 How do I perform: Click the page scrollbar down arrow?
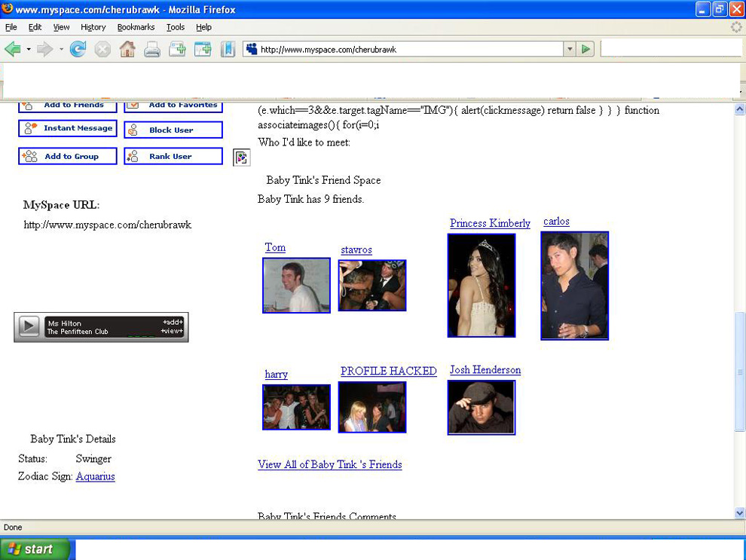coord(740,513)
